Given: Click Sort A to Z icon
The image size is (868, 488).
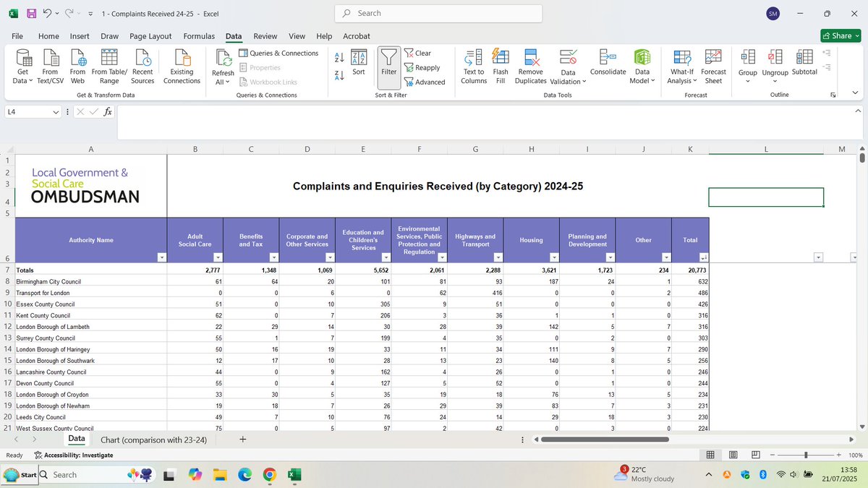Looking at the screenshot, I should (339, 57).
